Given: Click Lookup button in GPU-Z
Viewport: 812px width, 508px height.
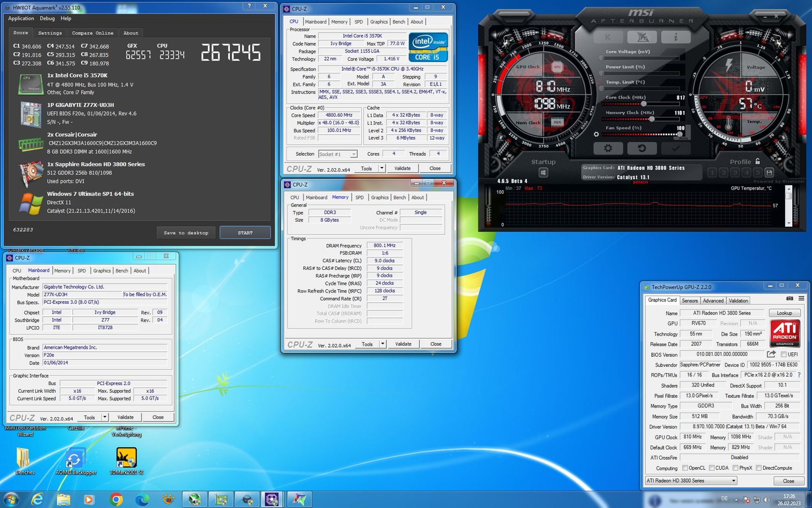Looking at the screenshot, I should point(784,313).
